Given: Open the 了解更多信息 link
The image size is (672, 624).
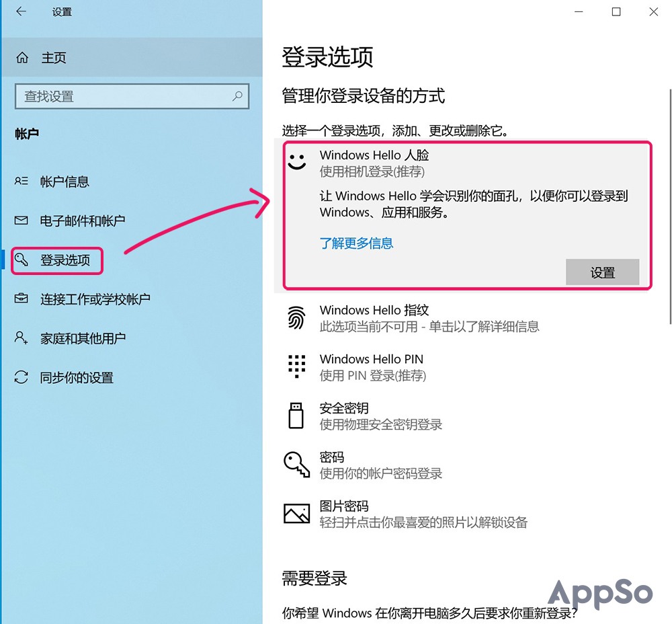Looking at the screenshot, I should click(357, 244).
